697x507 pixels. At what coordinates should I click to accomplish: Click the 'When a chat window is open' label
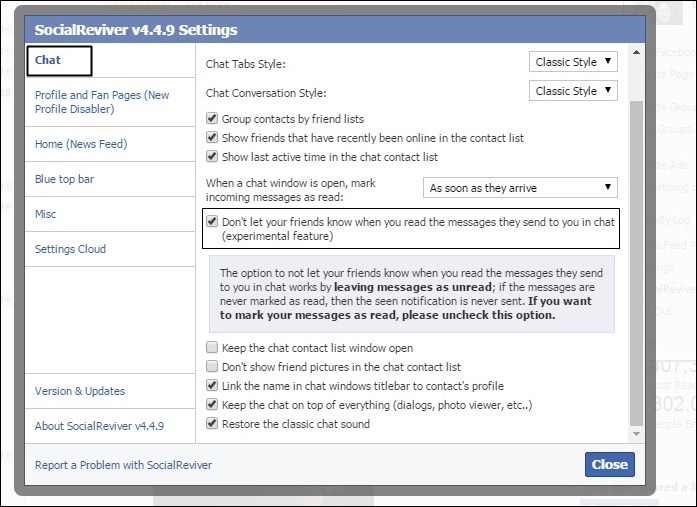[290, 190]
